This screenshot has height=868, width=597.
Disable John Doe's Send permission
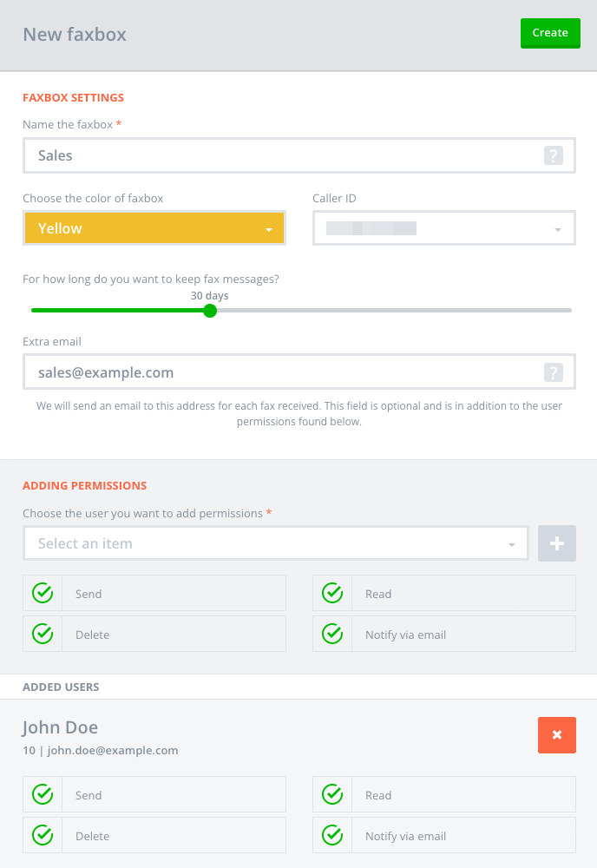pos(43,795)
